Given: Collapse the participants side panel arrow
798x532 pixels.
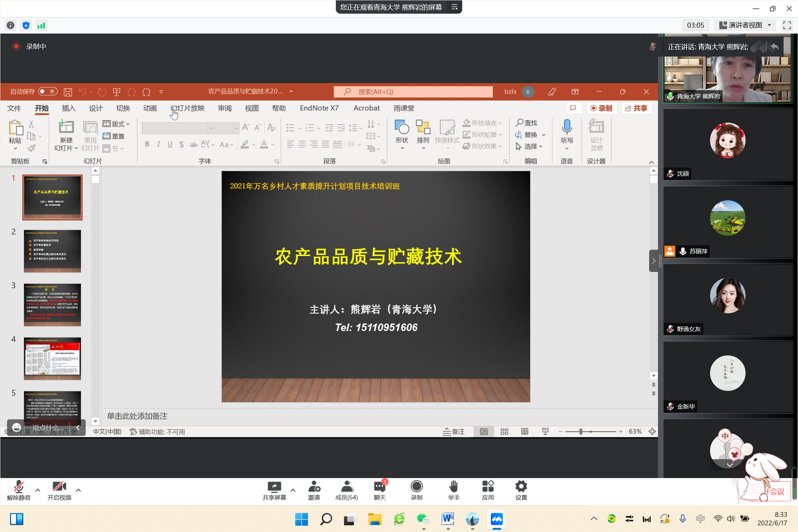Looking at the screenshot, I should point(654,261).
